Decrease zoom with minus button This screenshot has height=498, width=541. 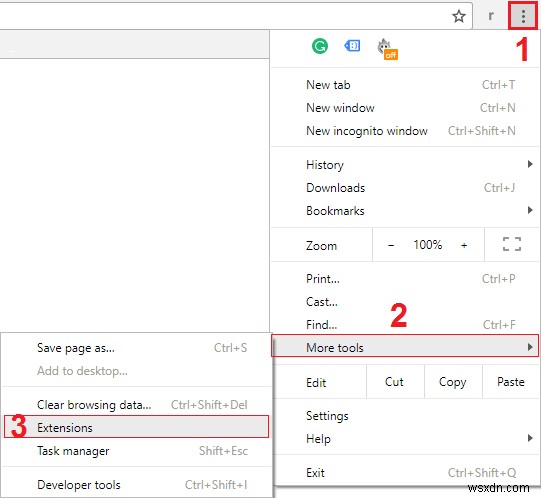[391, 245]
